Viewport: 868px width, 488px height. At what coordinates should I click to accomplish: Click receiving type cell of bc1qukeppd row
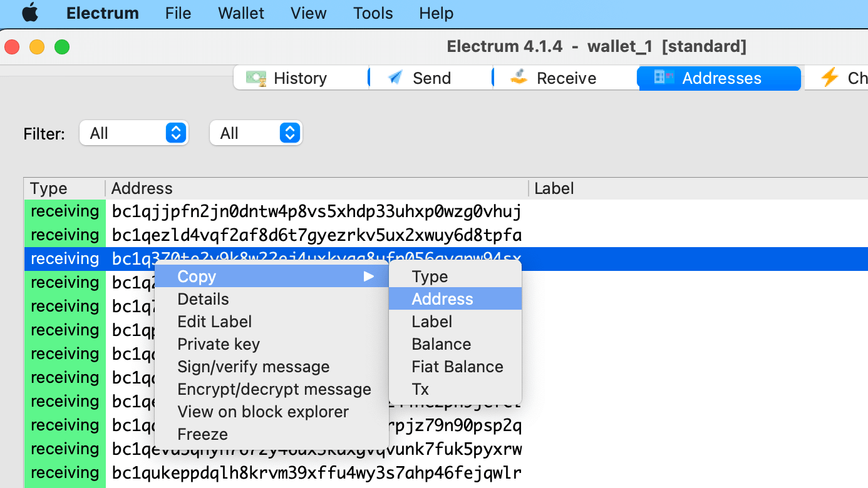point(65,473)
